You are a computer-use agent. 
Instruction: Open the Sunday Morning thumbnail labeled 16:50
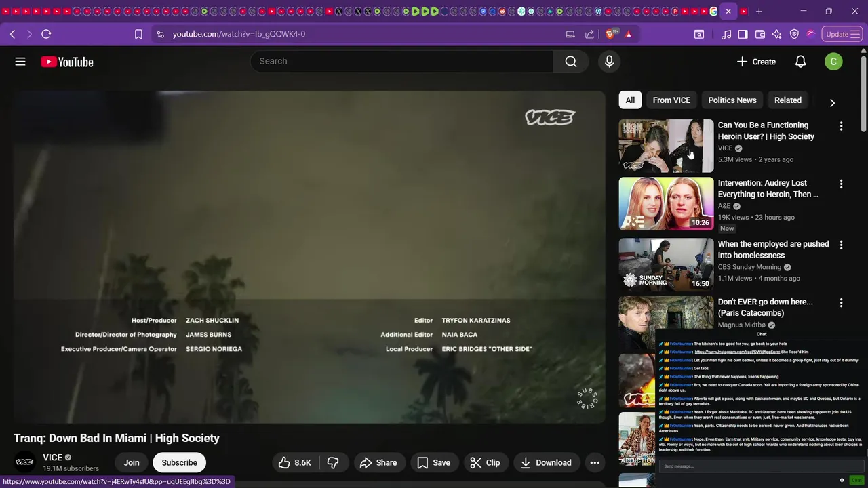(x=666, y=265)
